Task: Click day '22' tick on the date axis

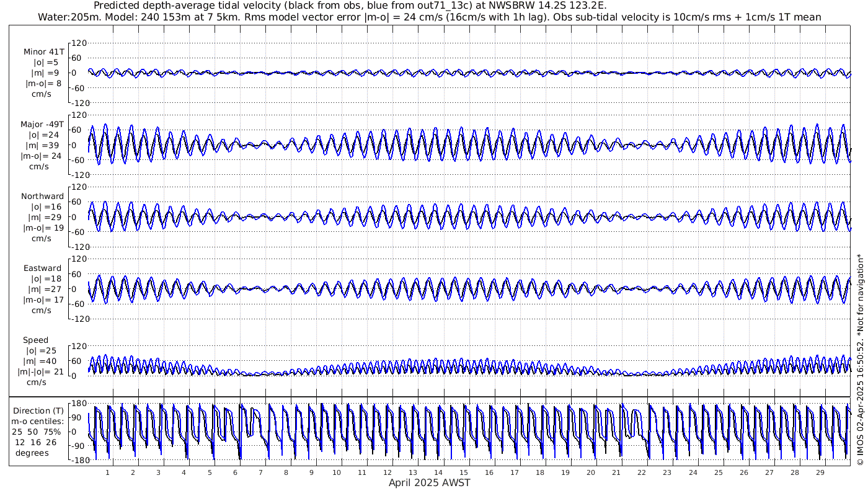Action: tap(642, 472)
